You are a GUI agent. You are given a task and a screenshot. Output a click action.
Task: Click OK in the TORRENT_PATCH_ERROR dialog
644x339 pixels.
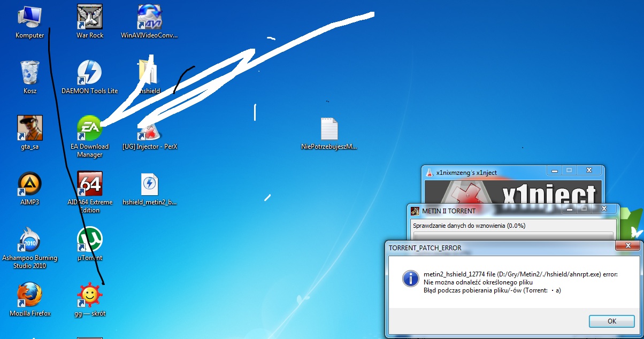click(x=611, y=321)
